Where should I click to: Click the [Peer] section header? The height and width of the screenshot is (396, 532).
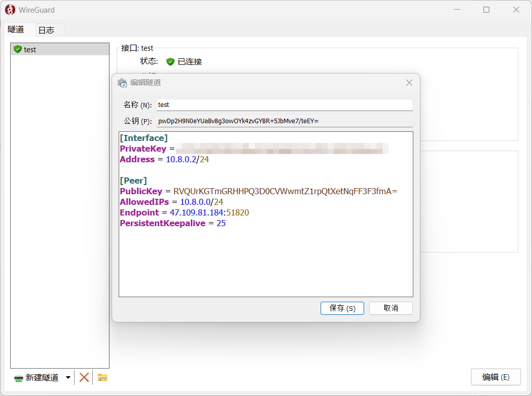pos(133,181)
